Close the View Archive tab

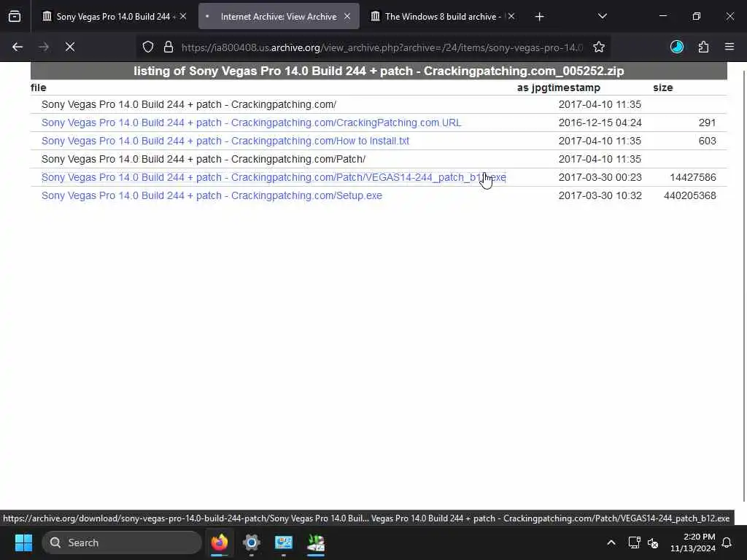[x=347, y=16]
